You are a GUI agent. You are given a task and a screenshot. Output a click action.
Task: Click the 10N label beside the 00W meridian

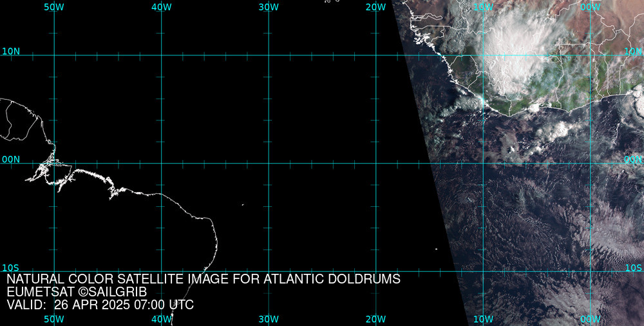click(633, 52)
